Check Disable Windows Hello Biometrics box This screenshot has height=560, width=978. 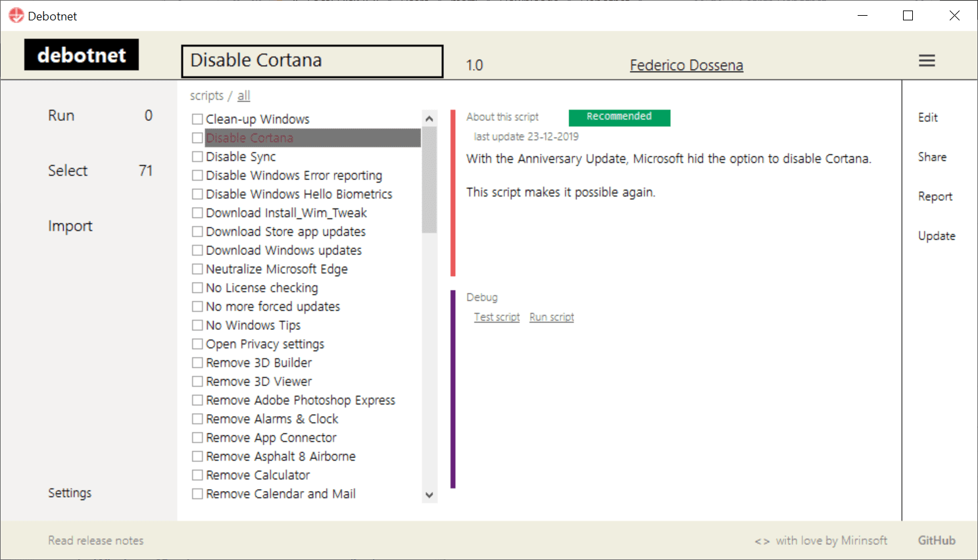point(197,194)
